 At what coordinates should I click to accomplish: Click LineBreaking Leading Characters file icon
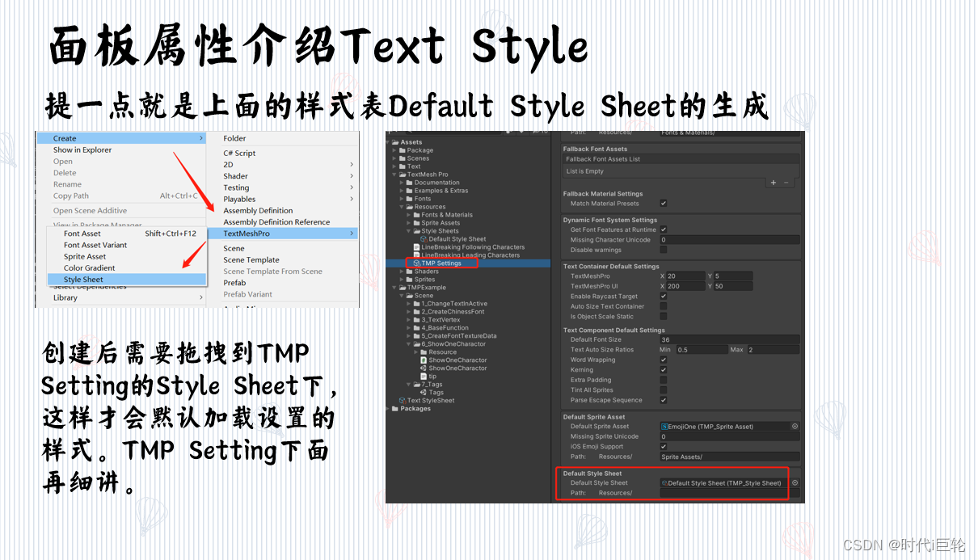point(417,255)
